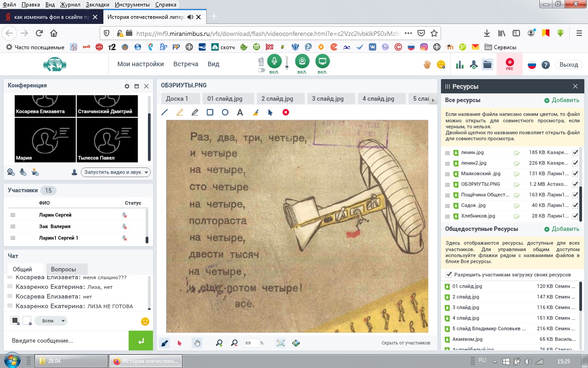
Task: Click 'Скрыть от участников' link
Action: click(406, 343)
